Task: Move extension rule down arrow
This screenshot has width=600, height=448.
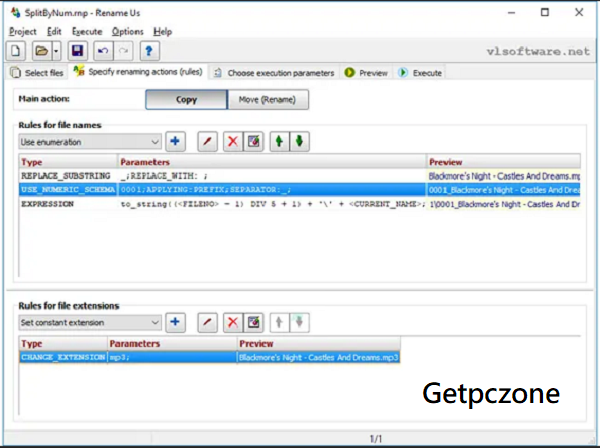Action: [299, 322]
